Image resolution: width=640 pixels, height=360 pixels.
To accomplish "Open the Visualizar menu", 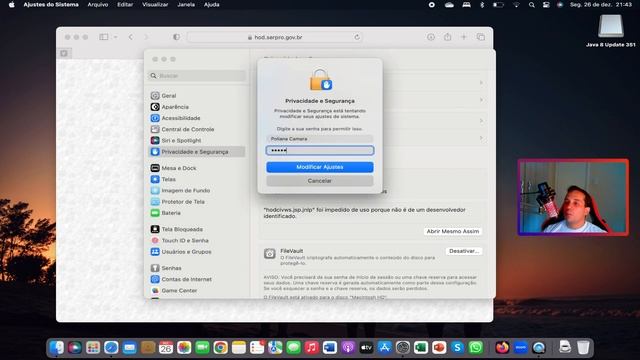I will click(x=155, y=4).
